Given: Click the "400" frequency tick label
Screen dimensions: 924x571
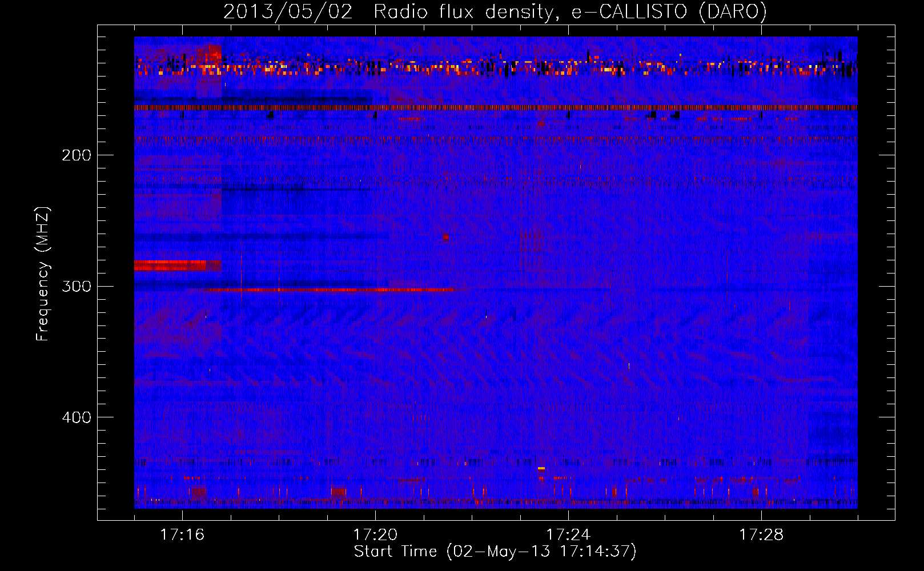Looking at the screenshot, I should 76,417.
